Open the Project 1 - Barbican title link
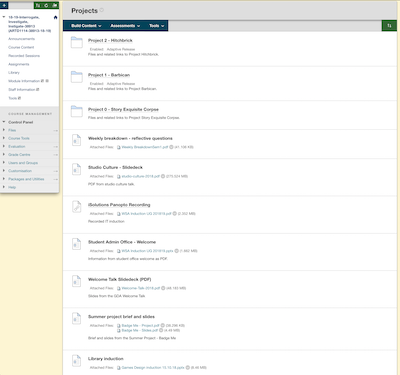 pos(109,75)
